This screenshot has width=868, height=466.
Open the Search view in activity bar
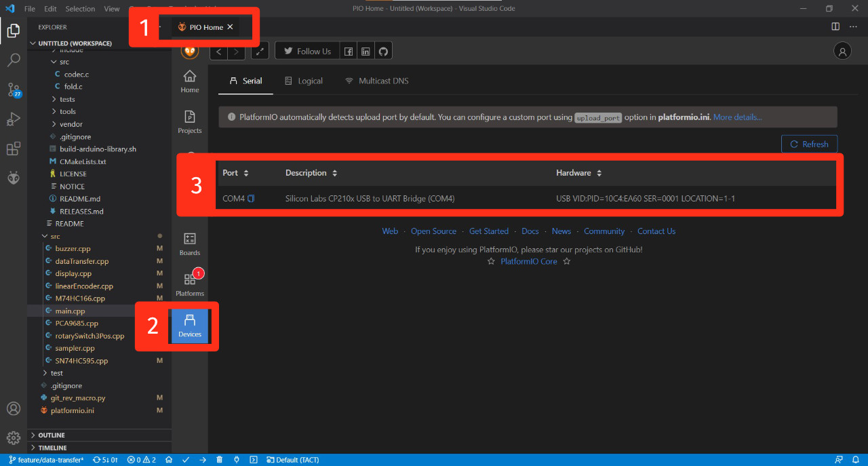click(13, 60)
